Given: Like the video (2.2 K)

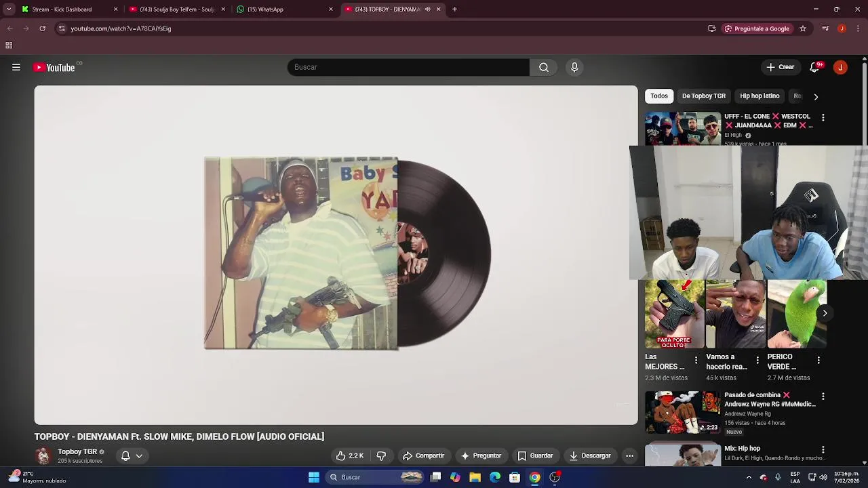Looking at the screenshot, I should pos(351,456).
